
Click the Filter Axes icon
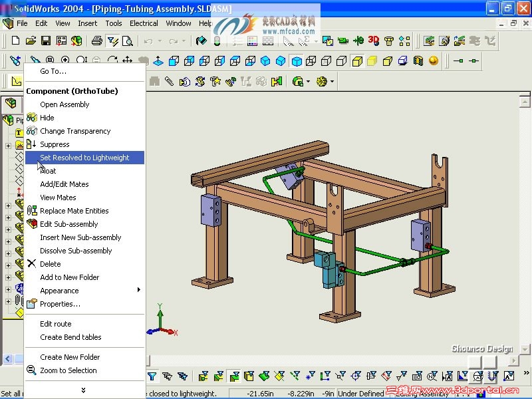295,376
